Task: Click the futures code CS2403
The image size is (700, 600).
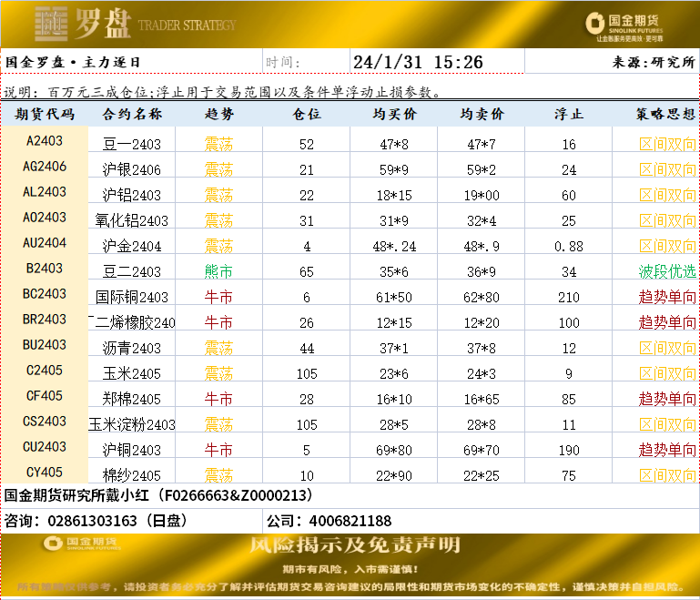Action: tap(45, 421)
